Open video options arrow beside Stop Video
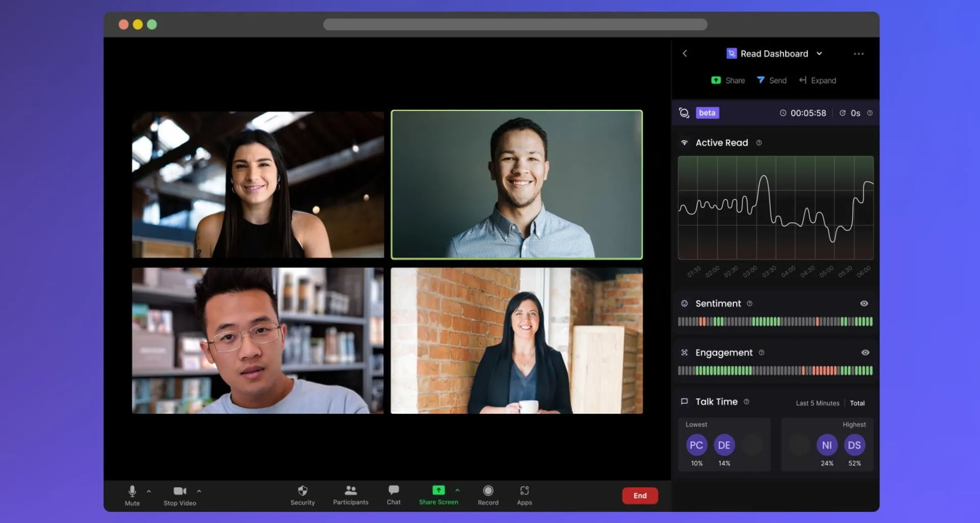This screenshot has height=523, width=980. [199, 491]
